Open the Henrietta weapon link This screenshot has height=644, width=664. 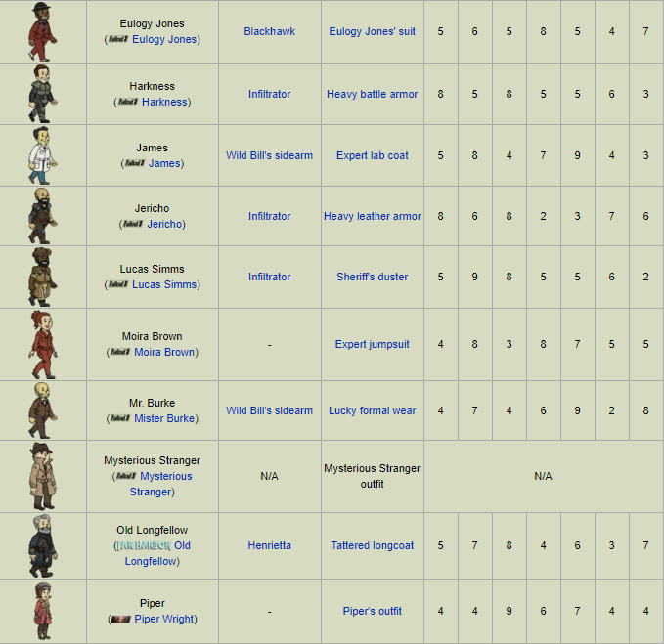[x=269, y=545]
